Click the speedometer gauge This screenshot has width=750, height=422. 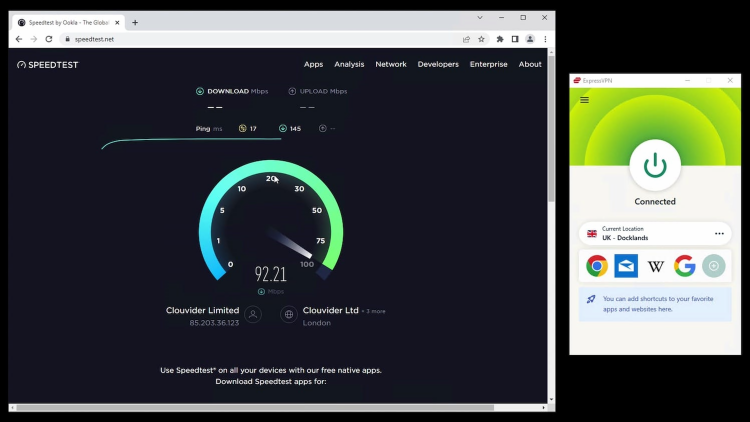[x=271, y=220]
